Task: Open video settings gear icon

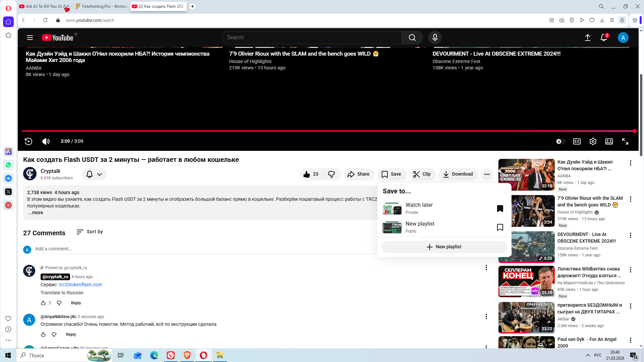Action: (x=593, y=141)
